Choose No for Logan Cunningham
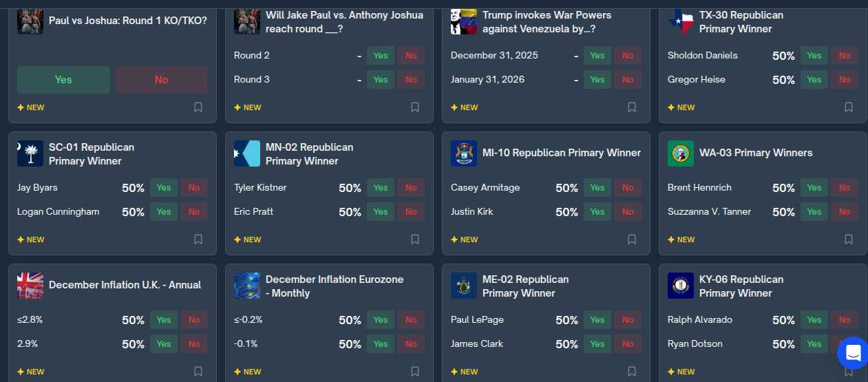Screen dimensions: 868x382 point(194,212)
